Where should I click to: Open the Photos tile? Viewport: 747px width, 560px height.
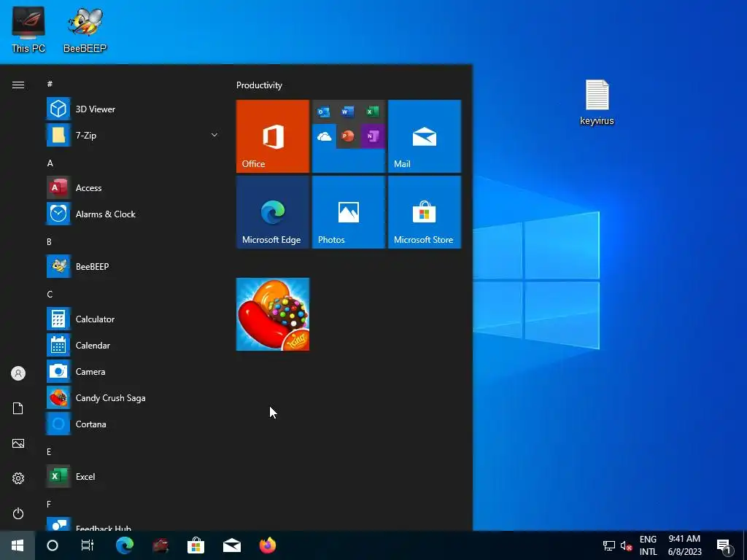click(x=348, y=212)
